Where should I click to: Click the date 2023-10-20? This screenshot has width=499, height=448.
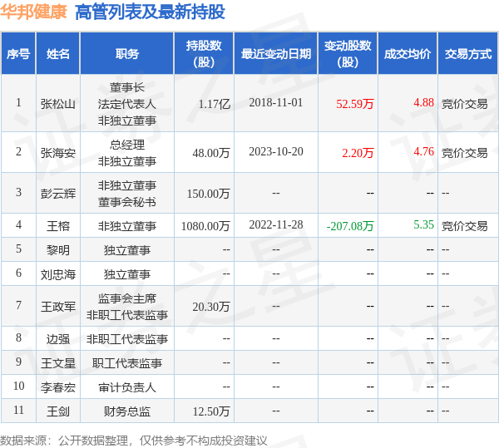(276, 151)
